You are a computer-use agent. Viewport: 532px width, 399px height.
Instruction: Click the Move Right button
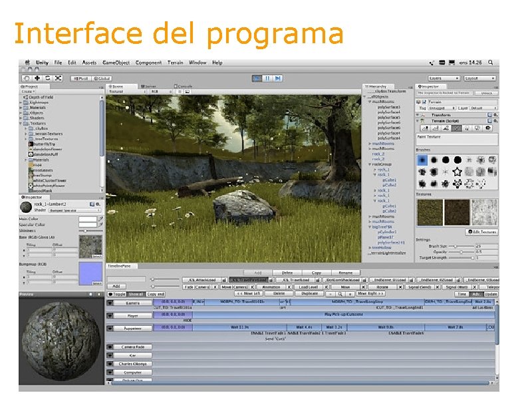370,293
